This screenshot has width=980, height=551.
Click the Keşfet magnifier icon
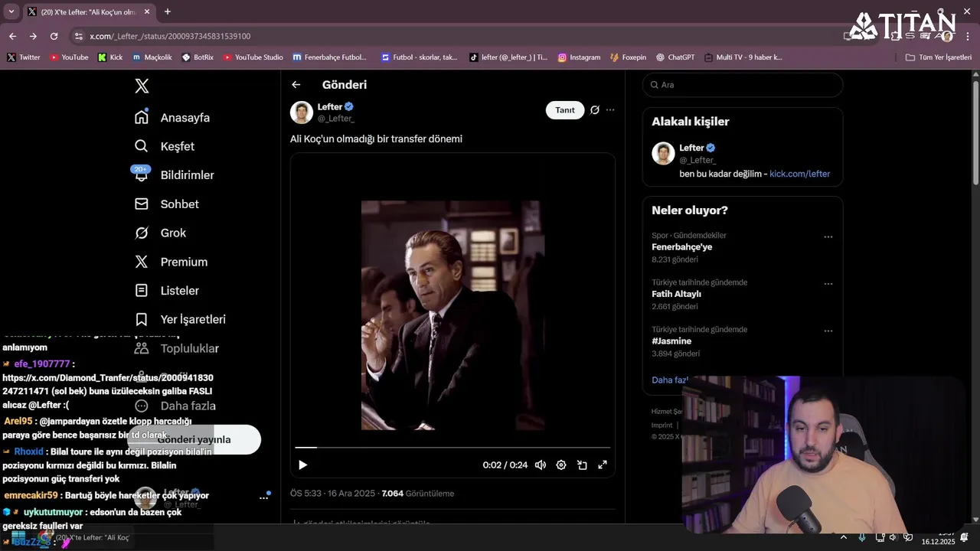point(142,146)
